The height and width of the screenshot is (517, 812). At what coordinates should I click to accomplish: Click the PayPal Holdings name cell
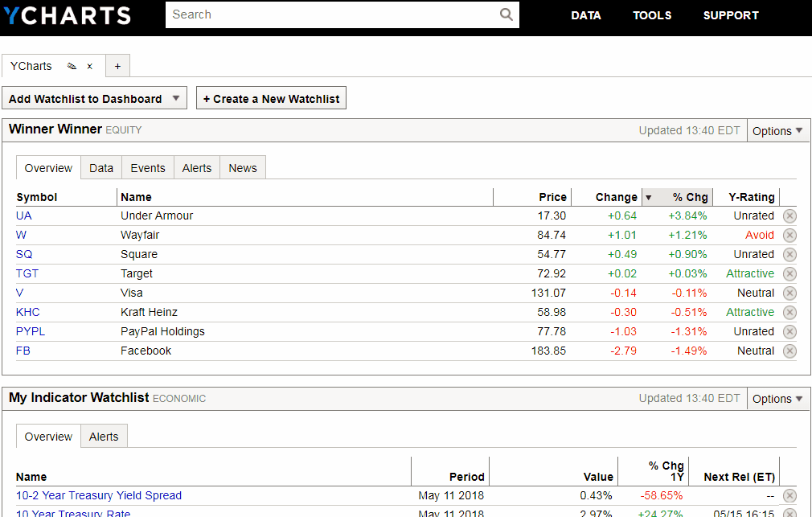162,331
